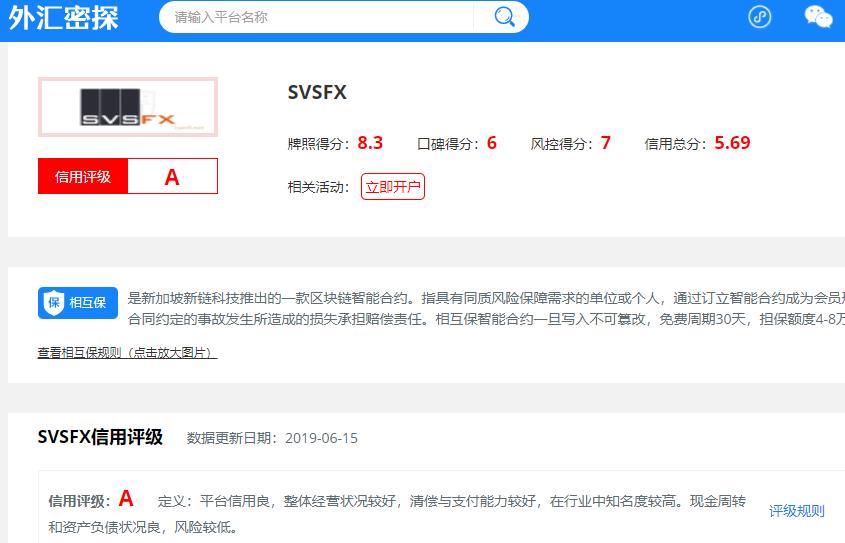
Task: Click the 外汇密探 site logo
Action: pyautogui.click(x=63, y=18)
